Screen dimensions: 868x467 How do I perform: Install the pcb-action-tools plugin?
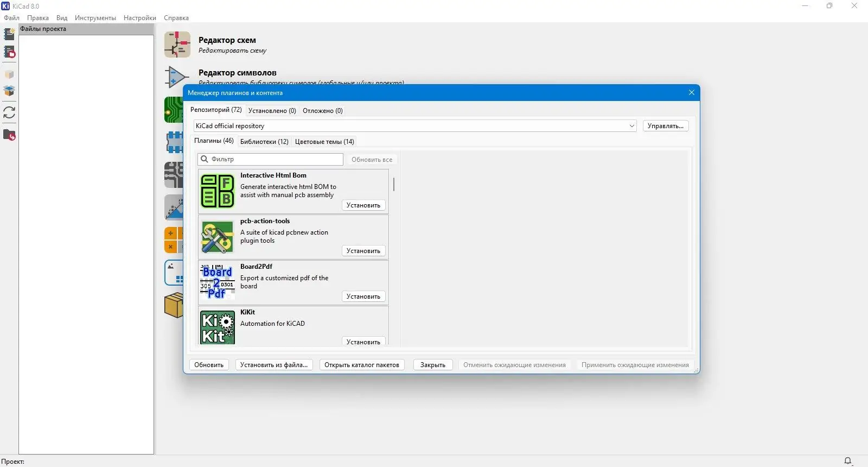click(363, 251)
